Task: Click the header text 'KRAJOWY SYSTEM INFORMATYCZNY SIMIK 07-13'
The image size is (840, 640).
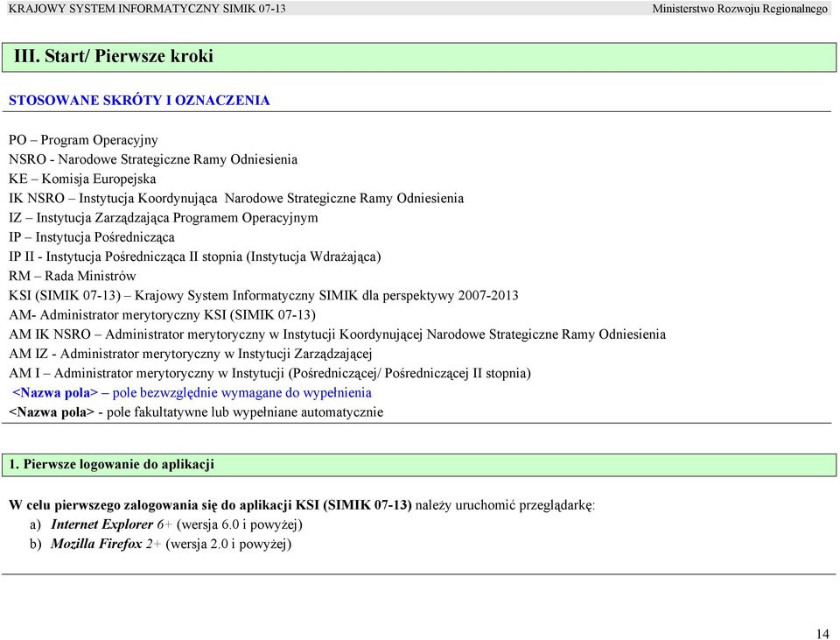Action: pos(147,9)
